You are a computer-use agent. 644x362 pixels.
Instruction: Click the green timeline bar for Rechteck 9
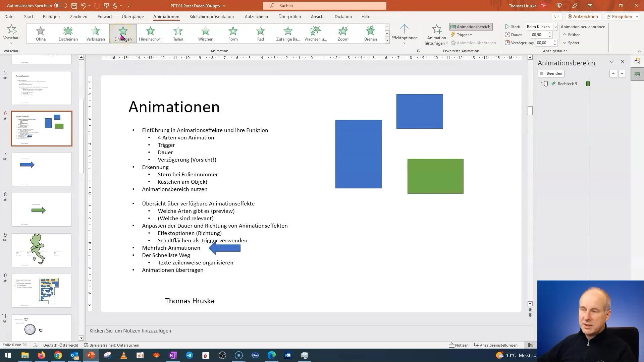point(588,84)
